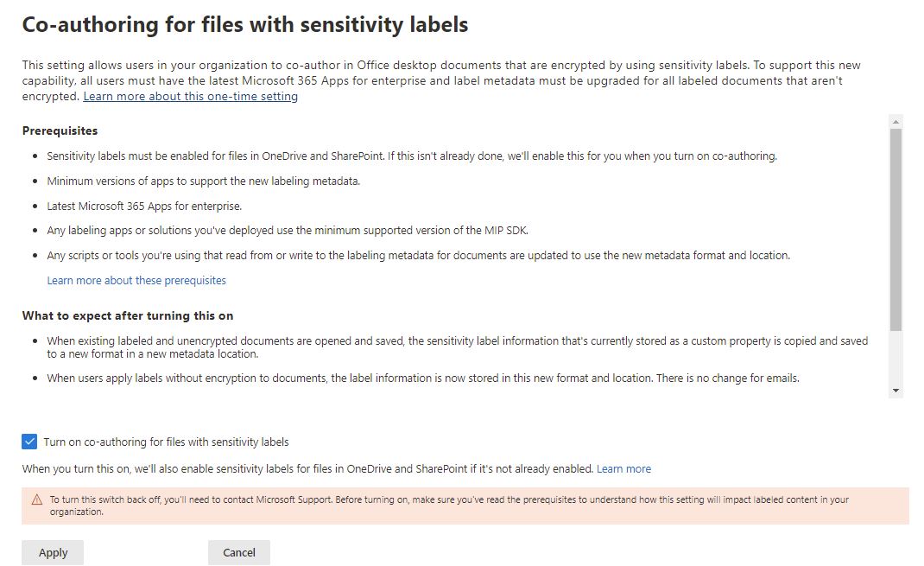
Task: Click the page title 'Co-authoring for files with sensitivity labels'
Action: tap(245, 25)
